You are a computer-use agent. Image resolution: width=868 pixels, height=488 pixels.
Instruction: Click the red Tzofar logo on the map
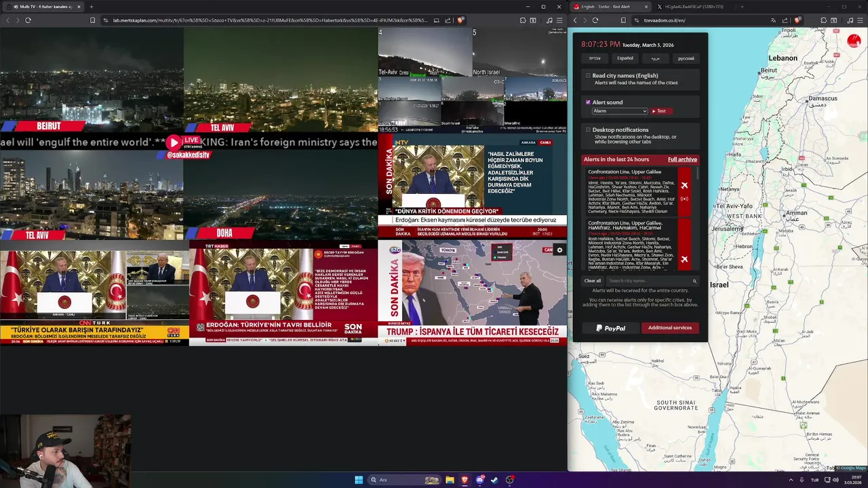(x=854, y=41)
